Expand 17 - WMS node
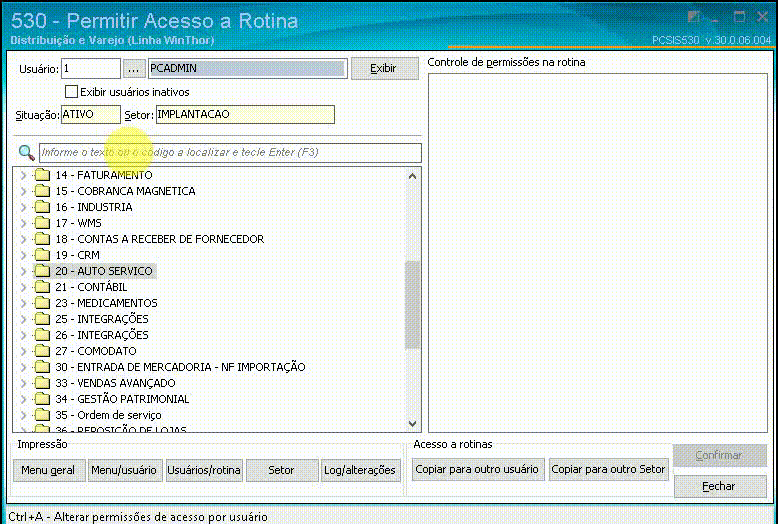This screenshot has height=524, width=778. (23, 223)
